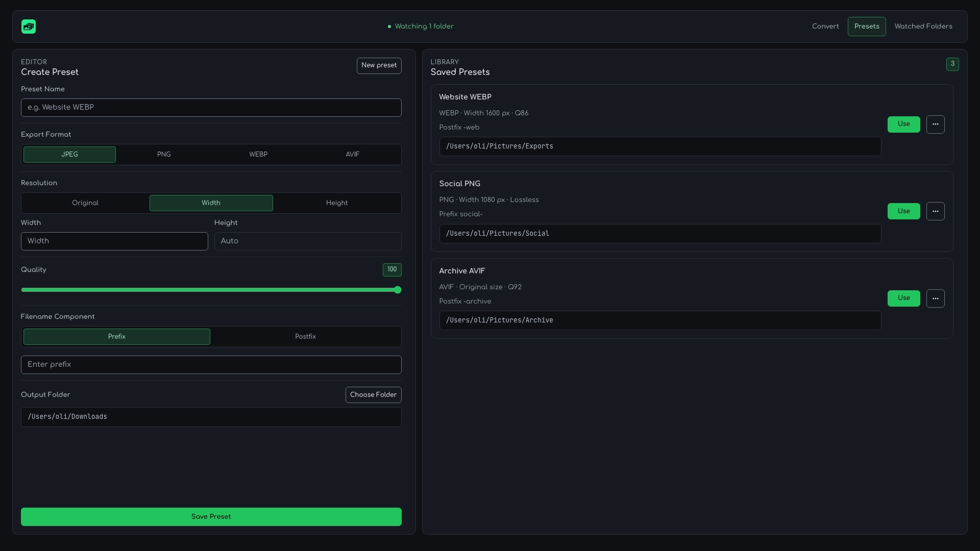Click the New preset button

379,65
